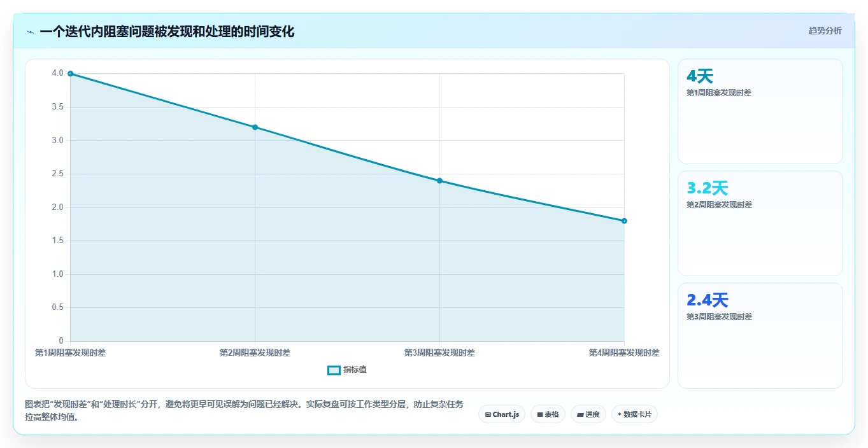This screenshot has width=868, height=448.
Task: Click the 第2周阻塞发现时差 caption in the 3.2天 card
Action: pos(719,205)
